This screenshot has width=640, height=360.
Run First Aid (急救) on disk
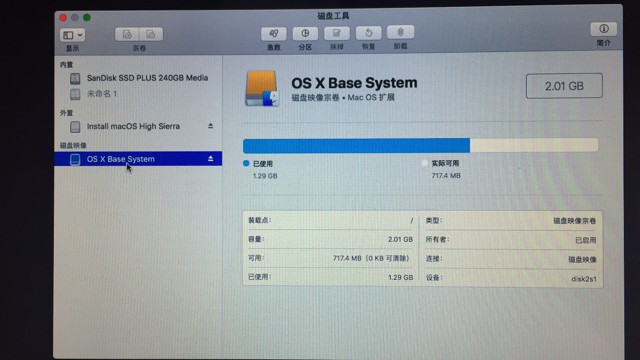(x=273, y=33)
